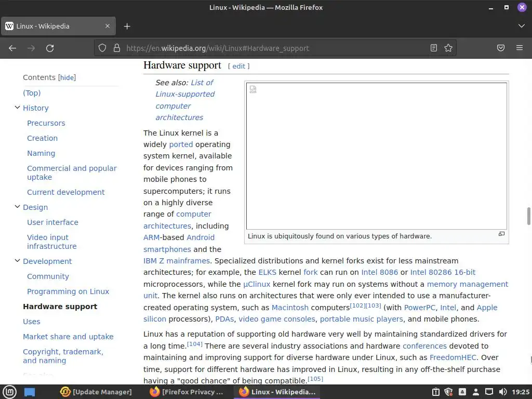The width and height of the screenshot is (532, 399).
Task: Go to Uses in contents
Action: click(x=32, y=322)
